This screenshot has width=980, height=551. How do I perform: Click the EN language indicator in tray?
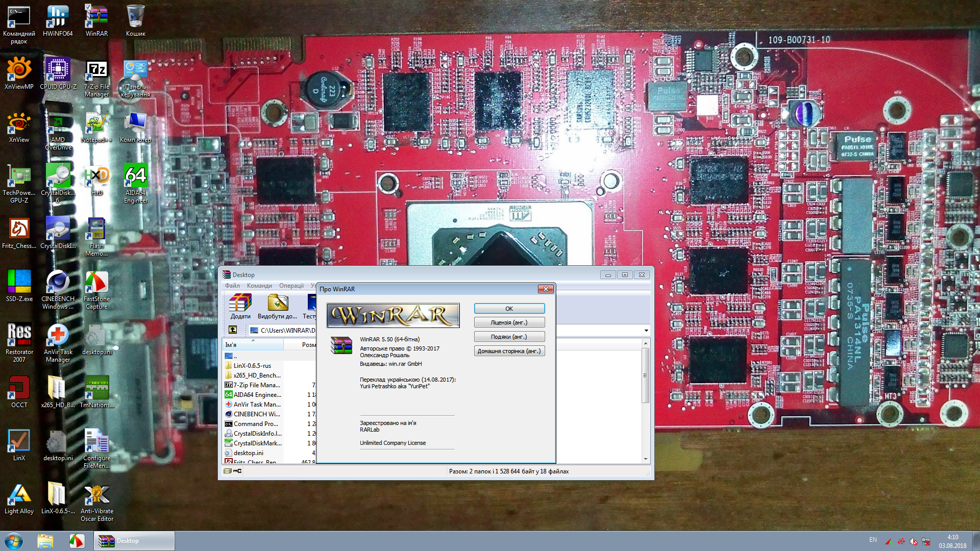873,540
